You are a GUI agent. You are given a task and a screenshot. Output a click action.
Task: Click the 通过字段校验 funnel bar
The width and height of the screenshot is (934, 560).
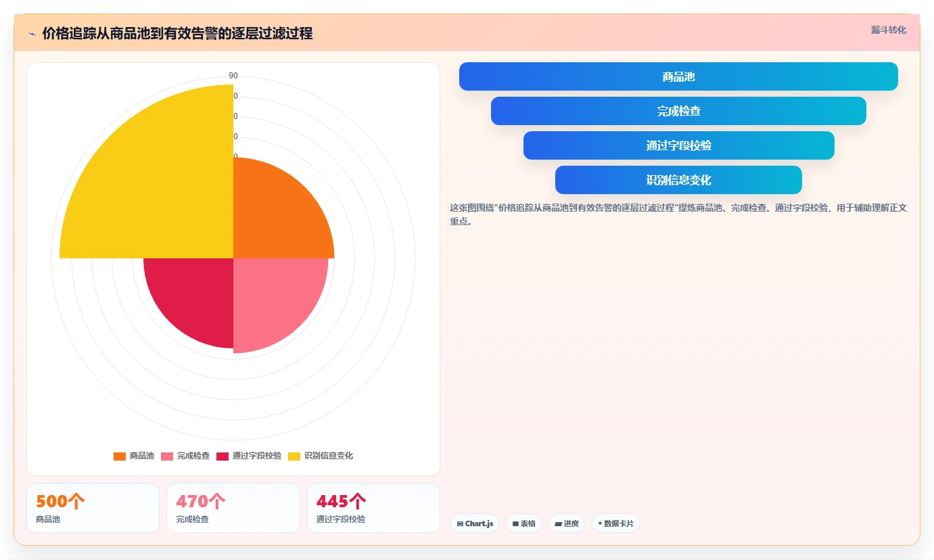coord(678,145)
